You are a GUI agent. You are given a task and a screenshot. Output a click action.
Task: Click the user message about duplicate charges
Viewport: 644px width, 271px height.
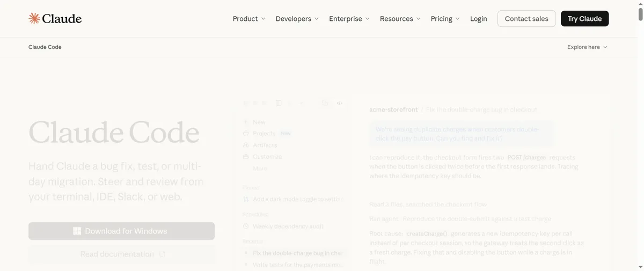(461, 134)
